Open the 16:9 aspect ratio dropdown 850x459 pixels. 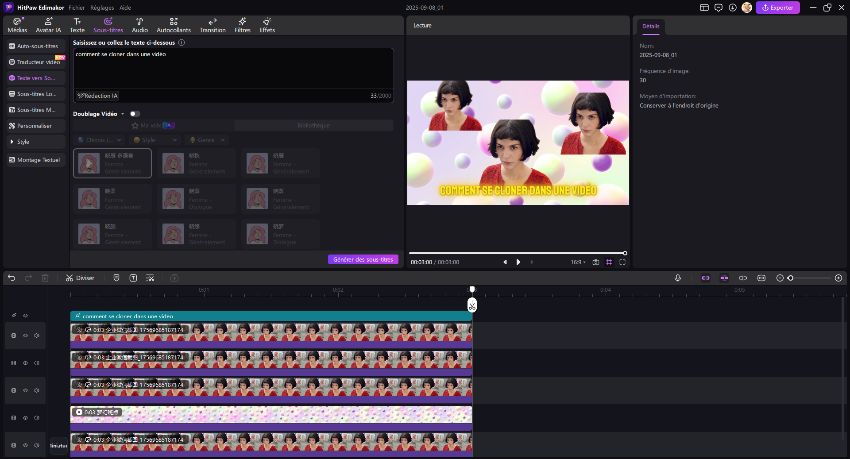578,262
